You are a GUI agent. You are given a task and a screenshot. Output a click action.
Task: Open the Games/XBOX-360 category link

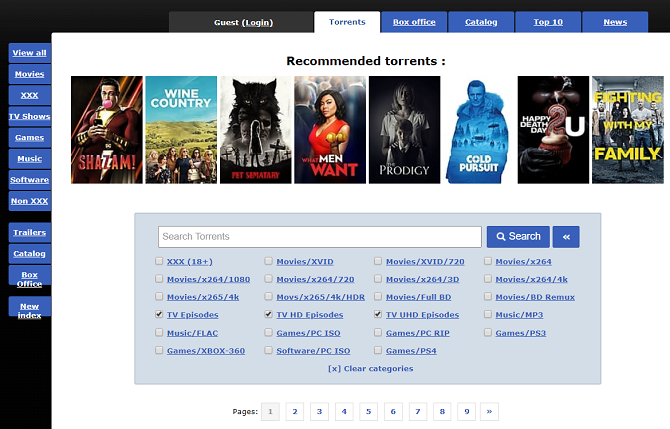pos(206,351)
